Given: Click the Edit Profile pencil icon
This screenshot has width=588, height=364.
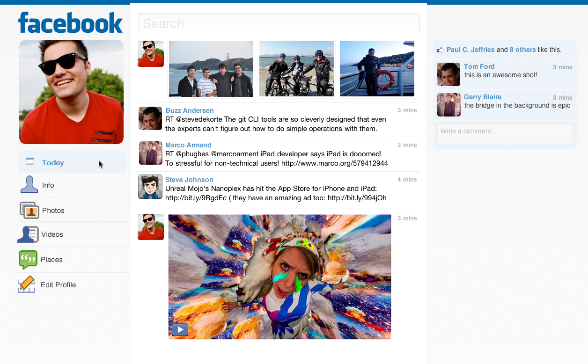Looking at the screenshot, I should coord(27,284).
